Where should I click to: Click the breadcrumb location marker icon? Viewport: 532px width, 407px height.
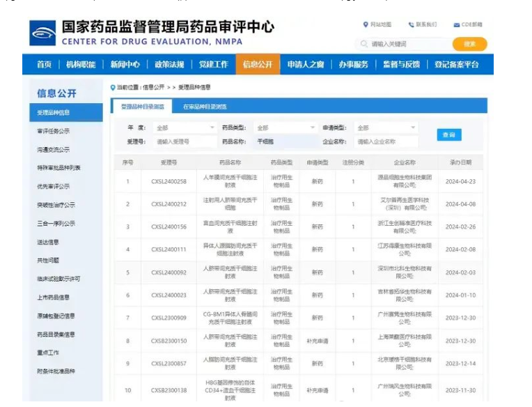coord(114,87)
